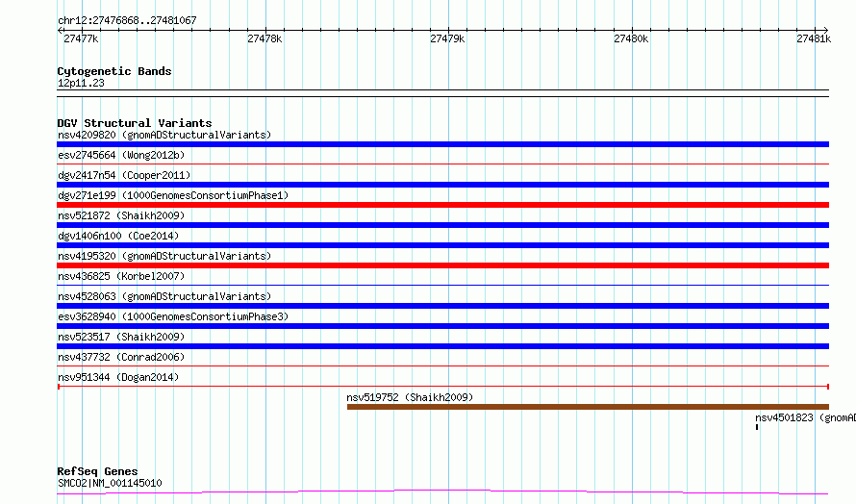
Task: Select the small black nsv4501823 marker
Action: 757,427
